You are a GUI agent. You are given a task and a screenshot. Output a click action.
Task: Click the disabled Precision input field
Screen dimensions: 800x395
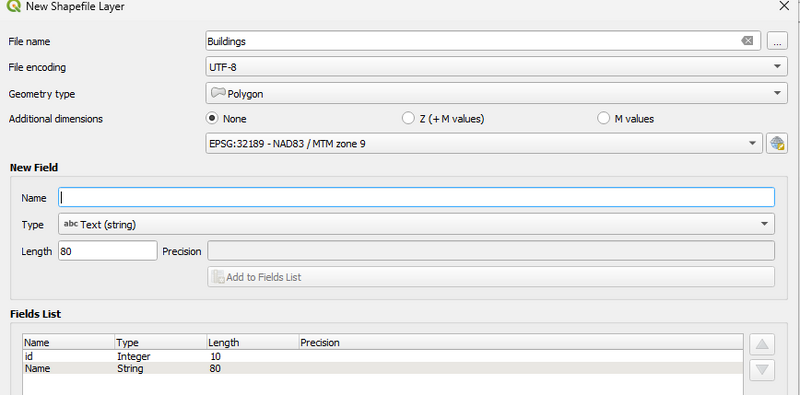tap(491, 251)
